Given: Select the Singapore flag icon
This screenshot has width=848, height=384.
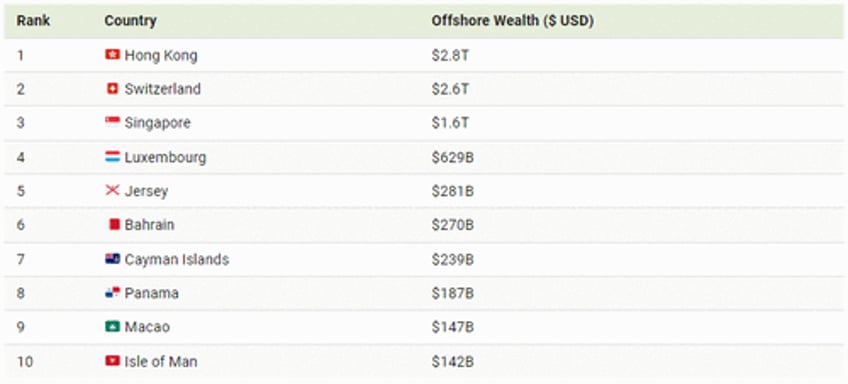Looking at the screenshot, I should (x=112, y=122).
